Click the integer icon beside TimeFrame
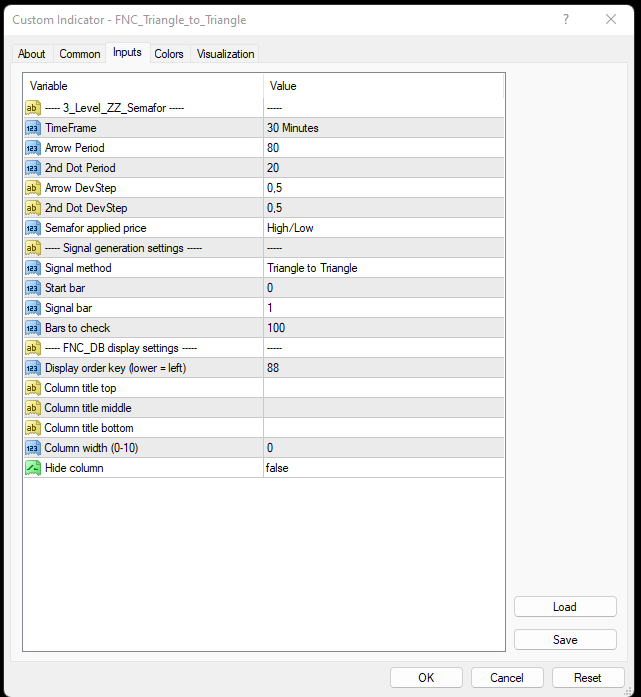641x697 pixels. click(33, 128)
